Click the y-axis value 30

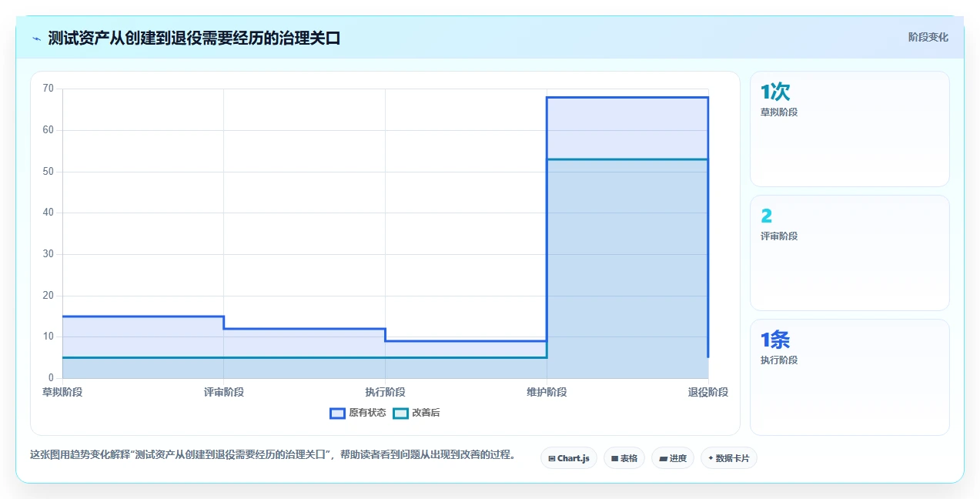pyautogui.click(x=48, y=254)
